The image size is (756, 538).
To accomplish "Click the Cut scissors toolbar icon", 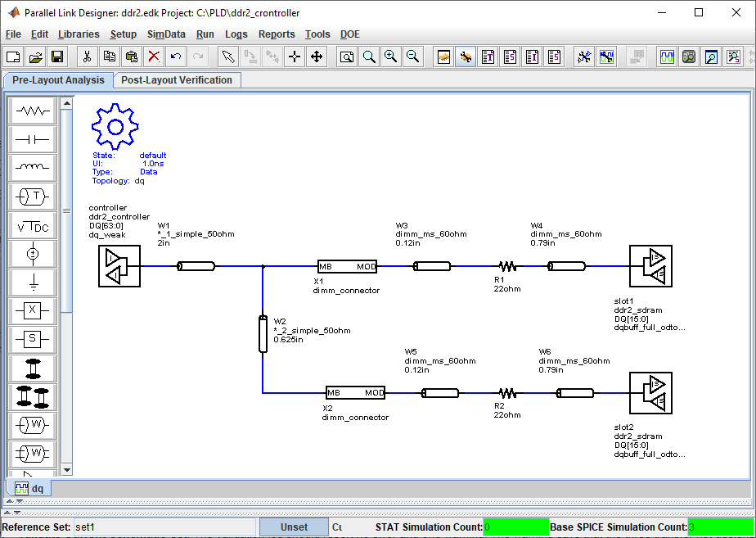I will (x=88, y=57).
